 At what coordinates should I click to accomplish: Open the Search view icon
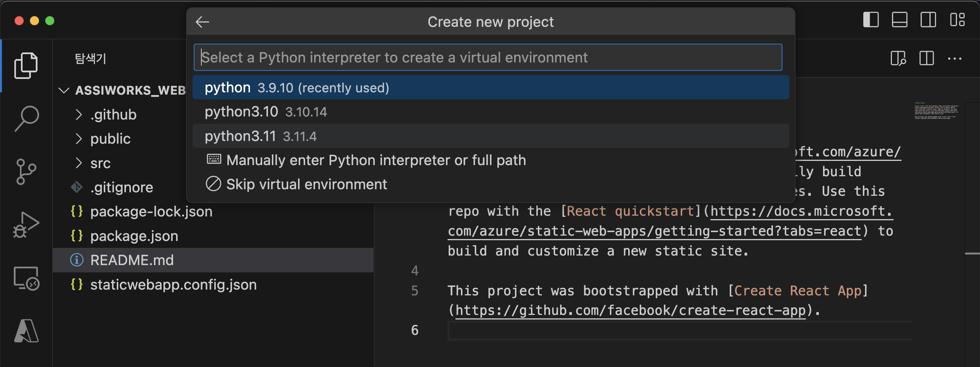[x=26, y=118]
